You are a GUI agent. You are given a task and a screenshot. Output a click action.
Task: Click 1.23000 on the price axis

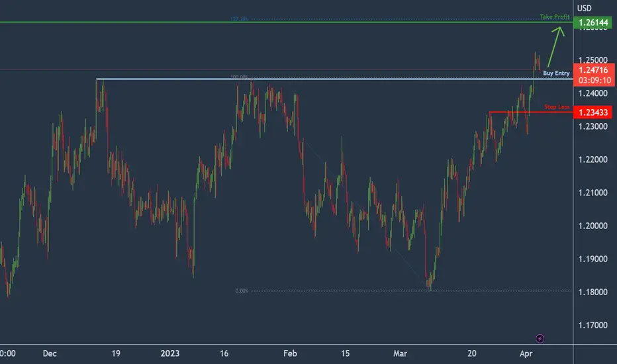tap(593, 126)
